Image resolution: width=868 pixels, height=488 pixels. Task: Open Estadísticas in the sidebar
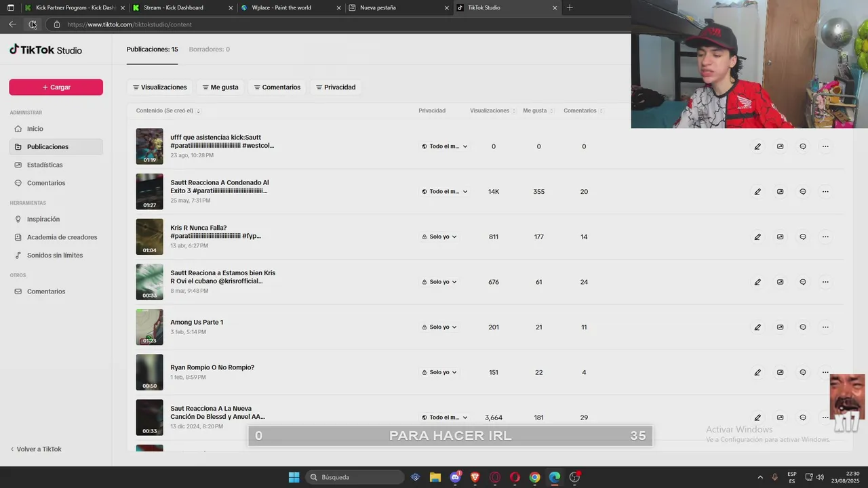pyautogui.click(x=56, y=165)
